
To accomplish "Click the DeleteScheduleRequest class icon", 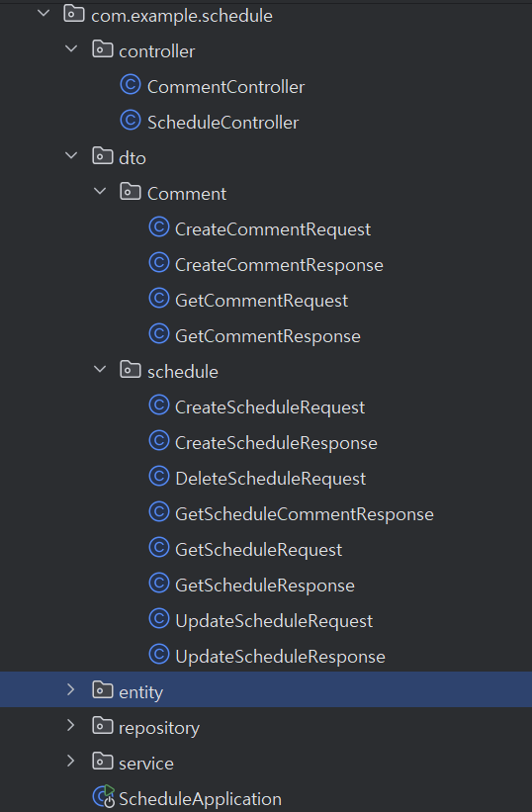I will coord(159,477).
